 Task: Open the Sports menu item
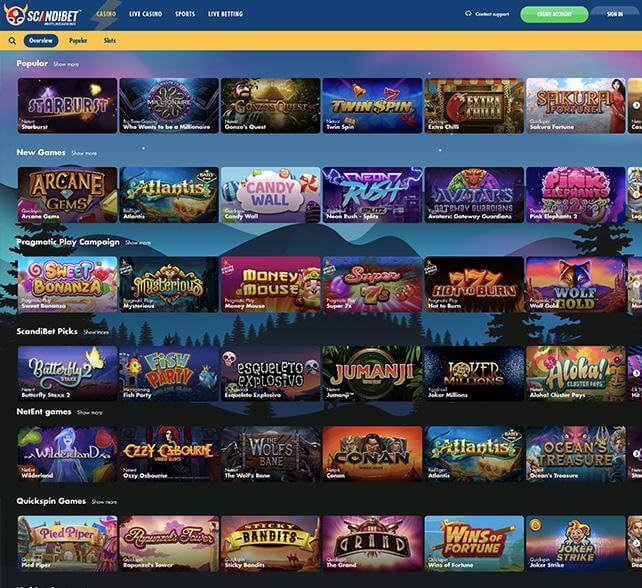(x=185, y=14)
